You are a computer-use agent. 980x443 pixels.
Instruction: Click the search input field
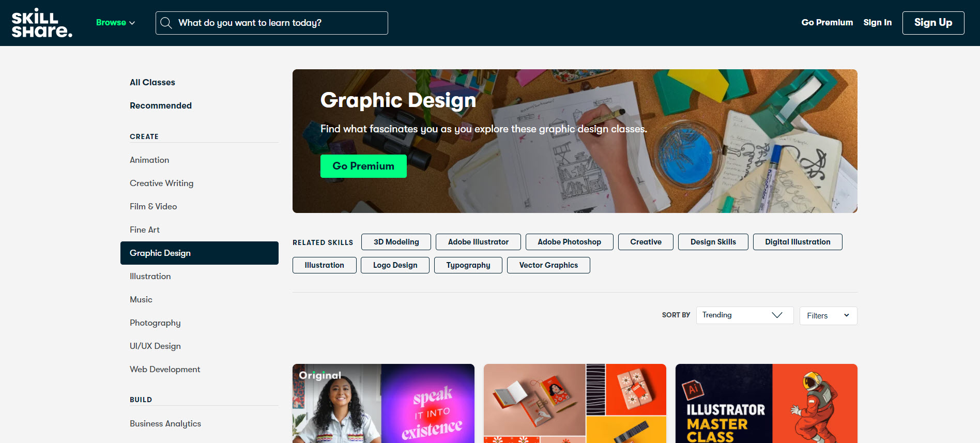tap(272, 23)
